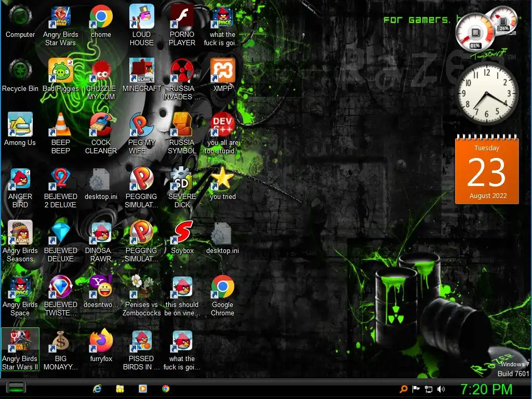Launch Internet Explorer from the taskbar
This screenshot has height=399, width=532.
(x=97, y=389)
